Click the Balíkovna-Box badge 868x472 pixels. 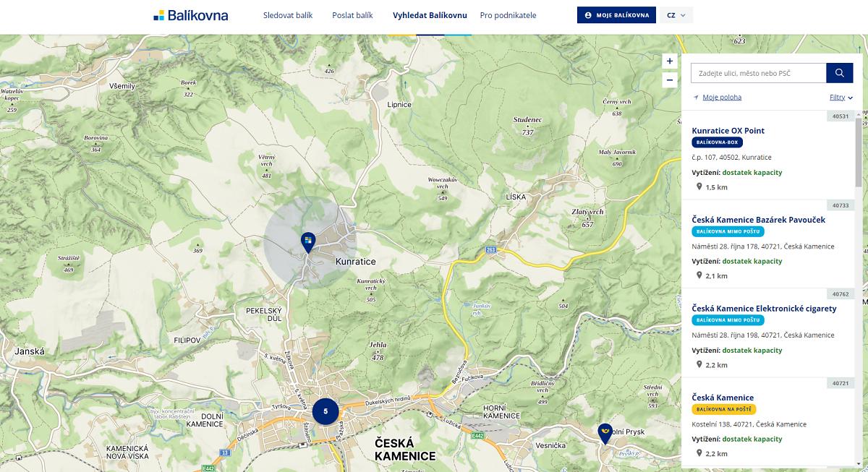(x=718, y=142)
